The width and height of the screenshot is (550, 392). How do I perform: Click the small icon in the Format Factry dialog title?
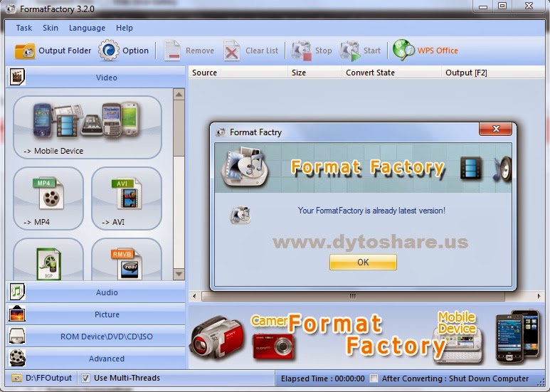click(221, 132)
